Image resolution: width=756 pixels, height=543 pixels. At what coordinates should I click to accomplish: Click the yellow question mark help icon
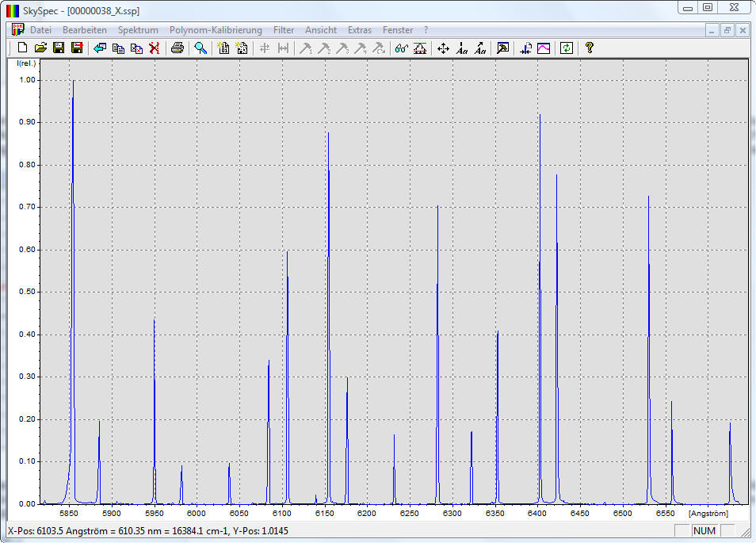589,48
